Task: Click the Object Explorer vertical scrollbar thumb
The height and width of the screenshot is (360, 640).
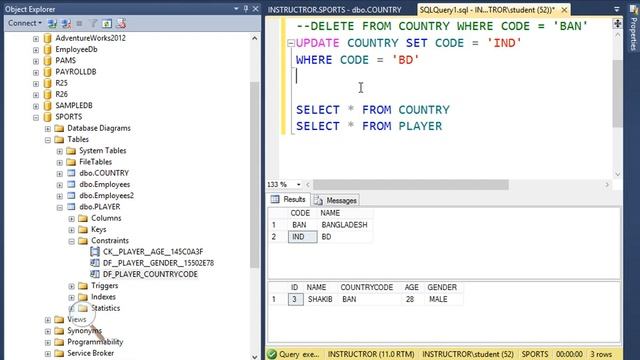Action: (x=255, y=176)
